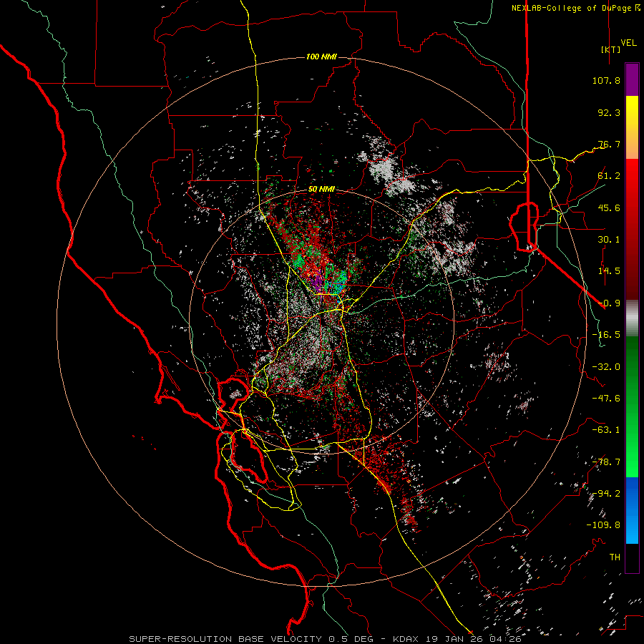Click the purple velocity patch near radar center
Image resolution: width=644 pixels, height=644 pixels.
tap(317, 282)
